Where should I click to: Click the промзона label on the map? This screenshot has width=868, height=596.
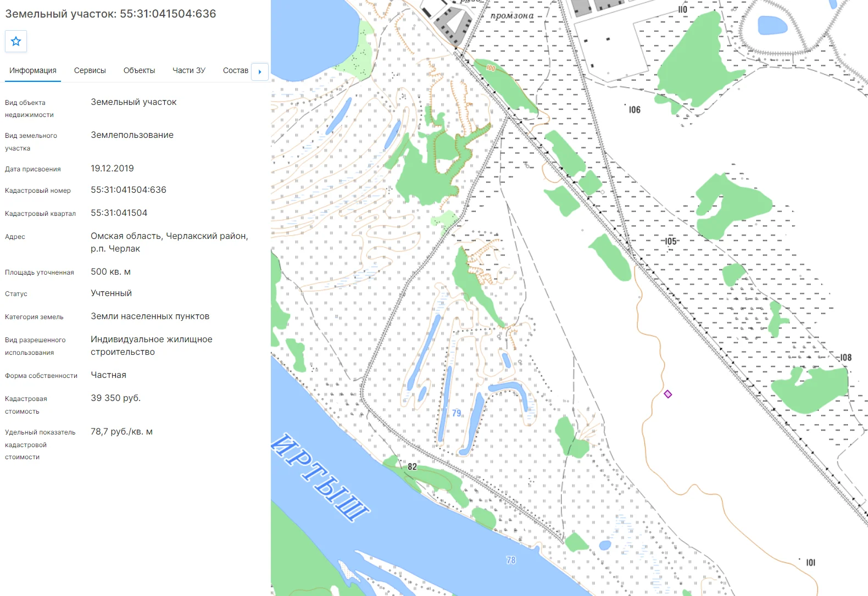click(512, 15)
